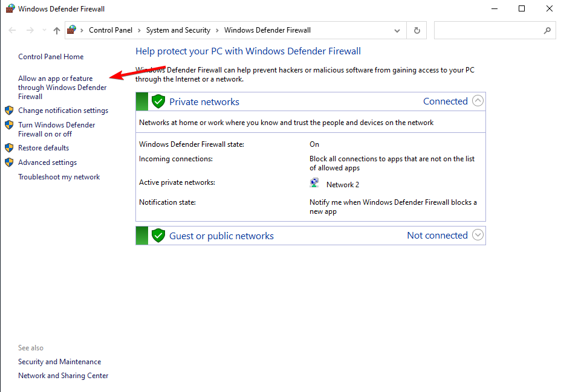561x392 pixels.
Task: Click the Windows Defender Firewall title bar icon
Action: (x=10, y=8)
